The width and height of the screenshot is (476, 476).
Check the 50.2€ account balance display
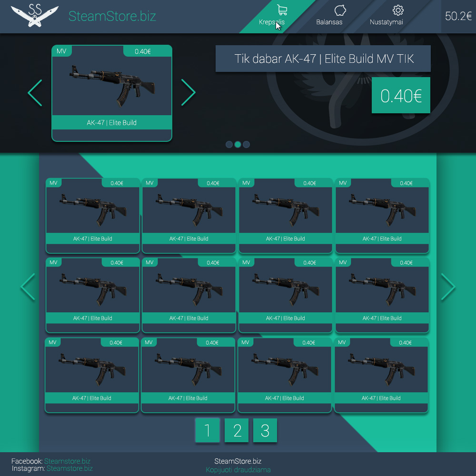(458, 16)
